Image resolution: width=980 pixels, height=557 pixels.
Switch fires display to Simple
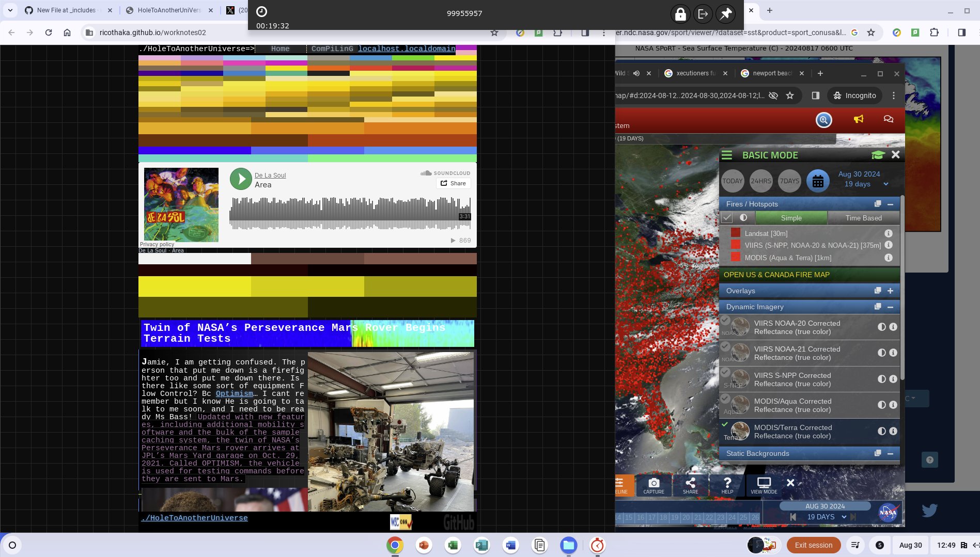point(791,218)
